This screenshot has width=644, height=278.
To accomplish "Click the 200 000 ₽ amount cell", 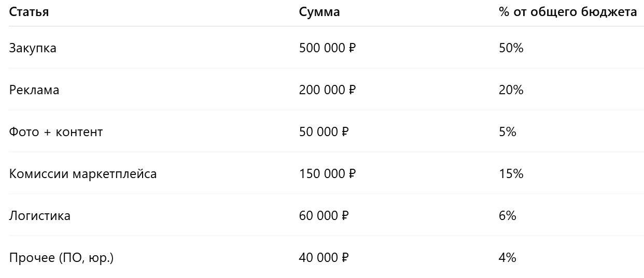I will tap(327, 90).
